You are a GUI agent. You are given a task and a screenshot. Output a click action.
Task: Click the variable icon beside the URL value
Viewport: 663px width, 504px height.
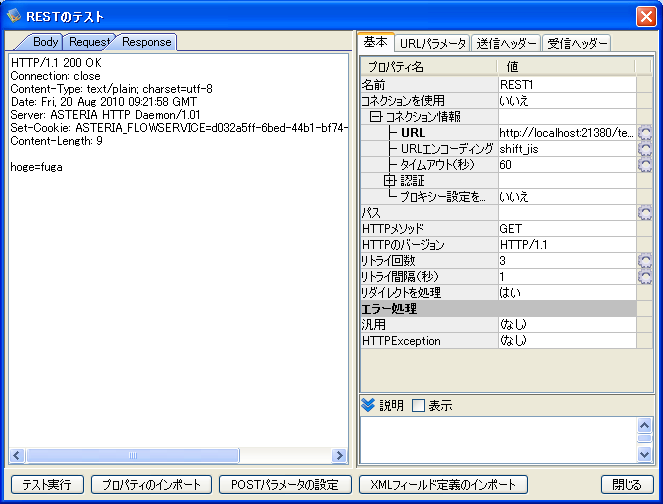coord(645,133)
